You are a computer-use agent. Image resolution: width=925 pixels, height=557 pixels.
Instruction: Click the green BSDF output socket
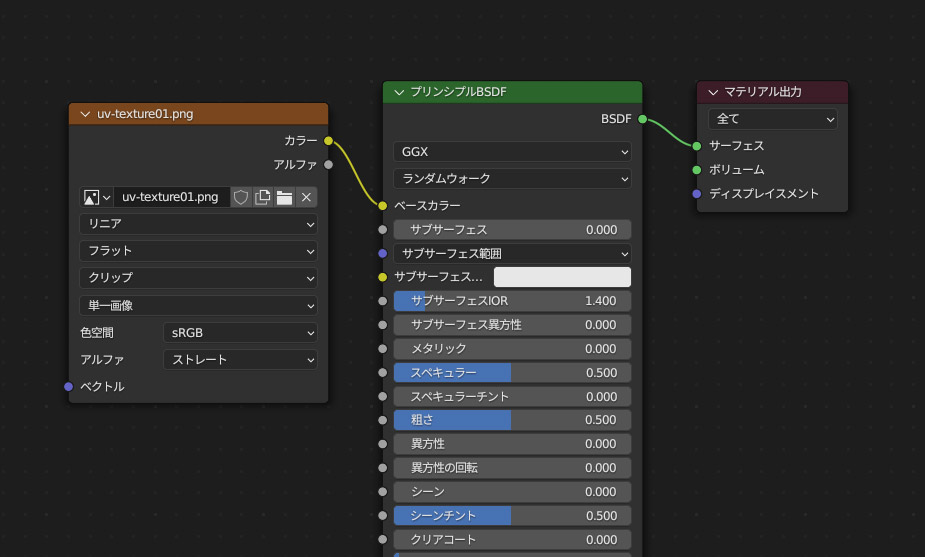(x=642, y=119)
